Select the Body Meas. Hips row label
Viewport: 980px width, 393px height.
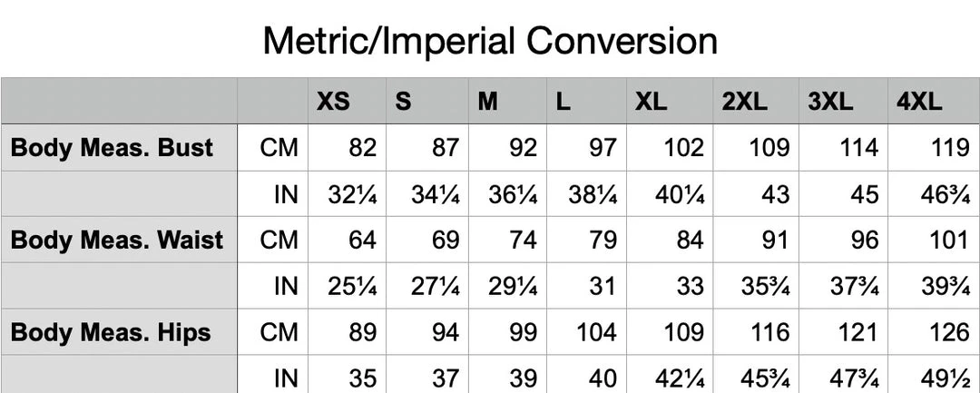click(x=111, y=332)
